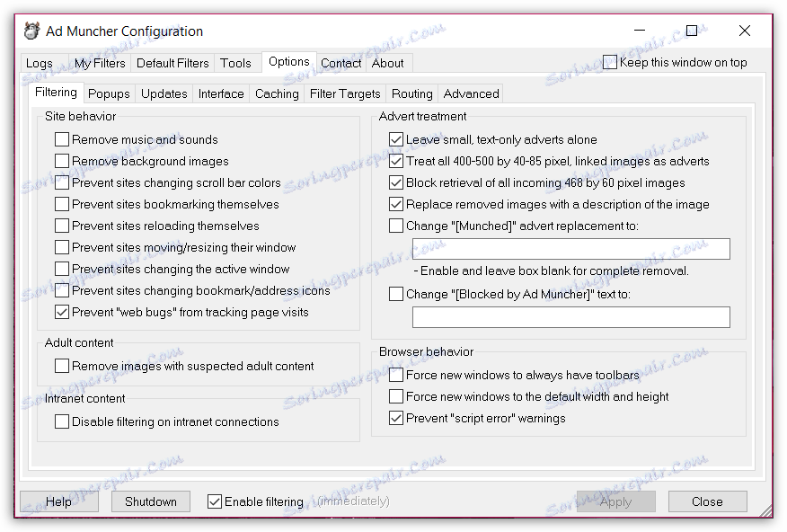Select the Options tab
The height and width of the screenshot is (532, 787).
pos(288,62)
